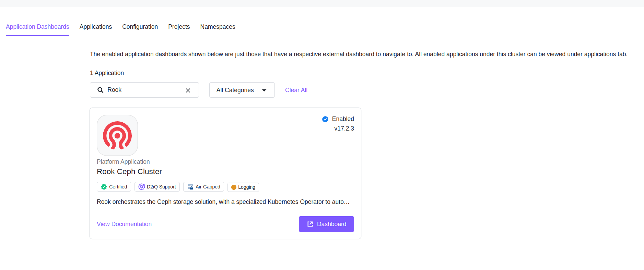Focus the Rook search input field
Screen dimensions: 644x270
pyautogui.click(x=144, y=90)
